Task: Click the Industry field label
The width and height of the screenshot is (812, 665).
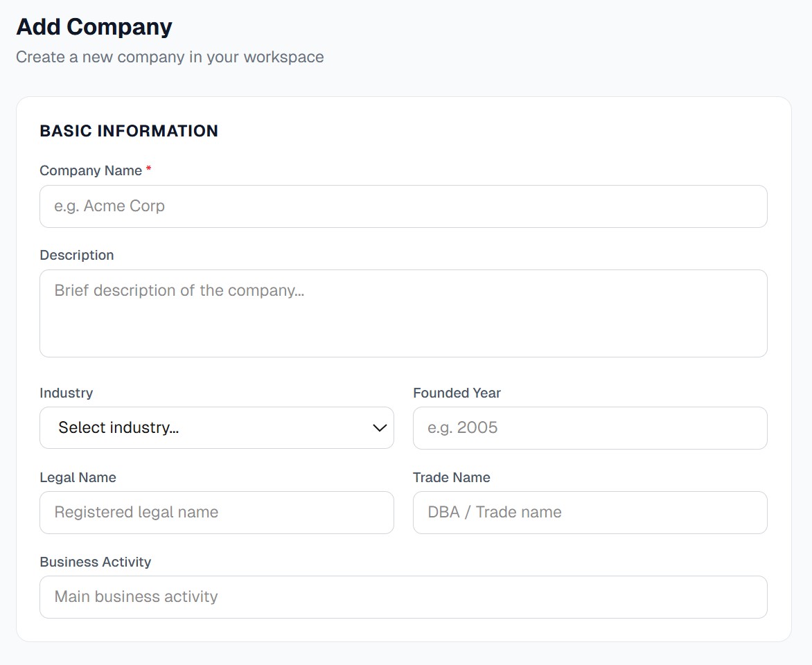Action: coord(67,393)
